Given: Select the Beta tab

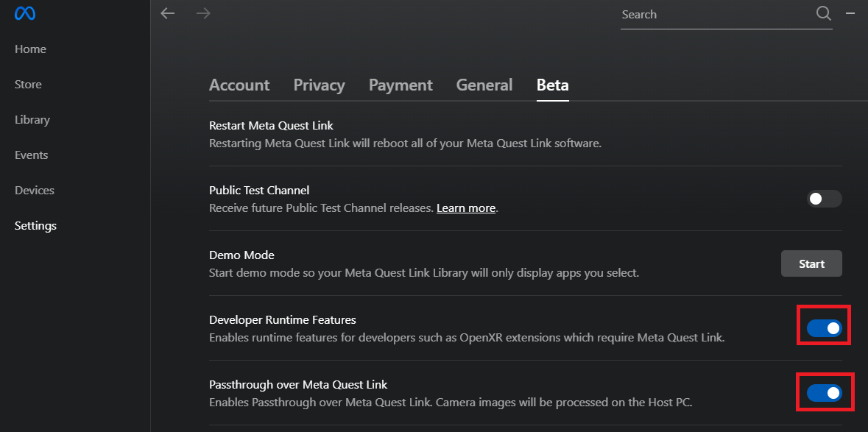Looking at the screenshot, I should coord(552,85).
